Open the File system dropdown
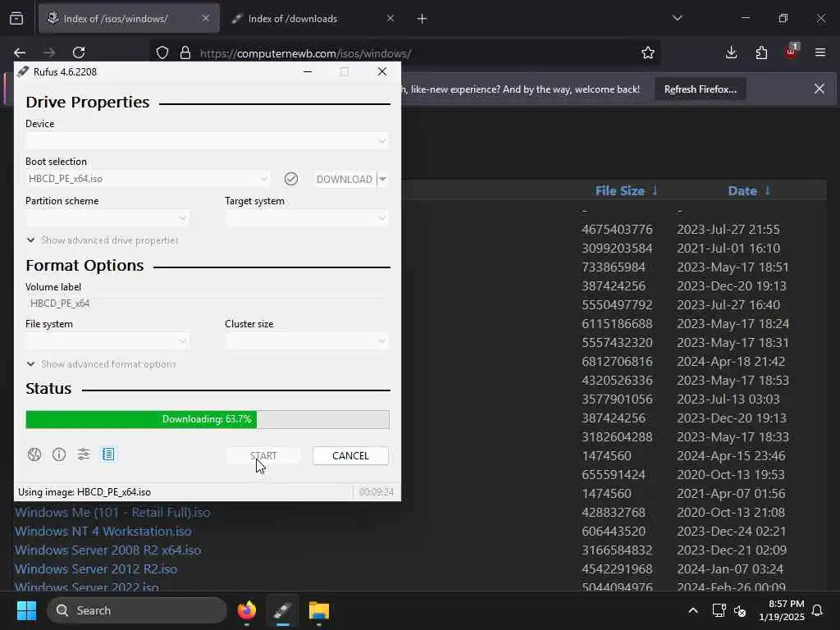 point(107,341)
